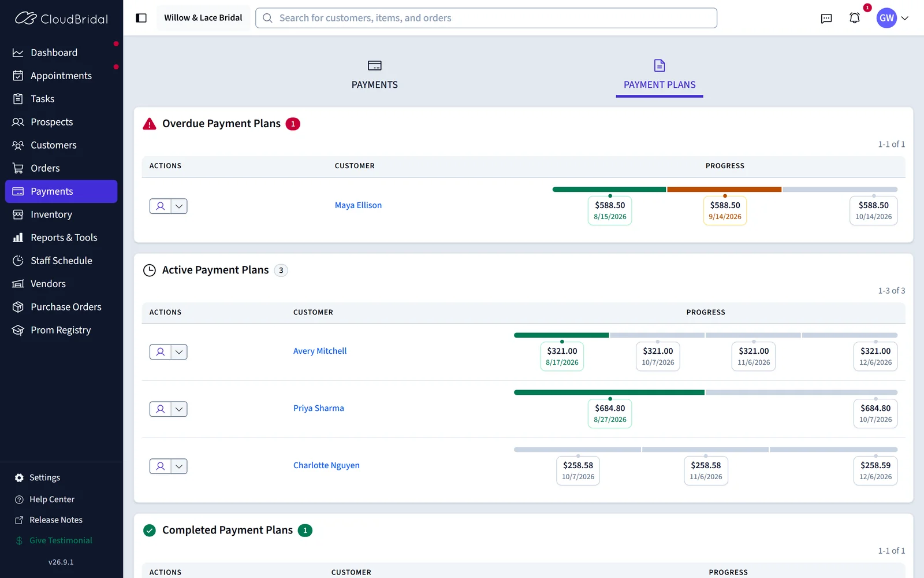Toggle the sidebar collapse icon

coord(141,18)
